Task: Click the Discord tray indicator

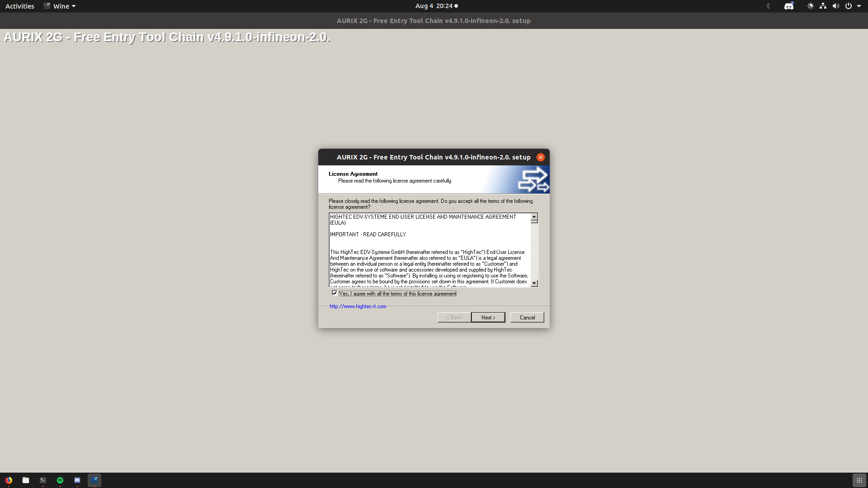Action: coord(789,6)
